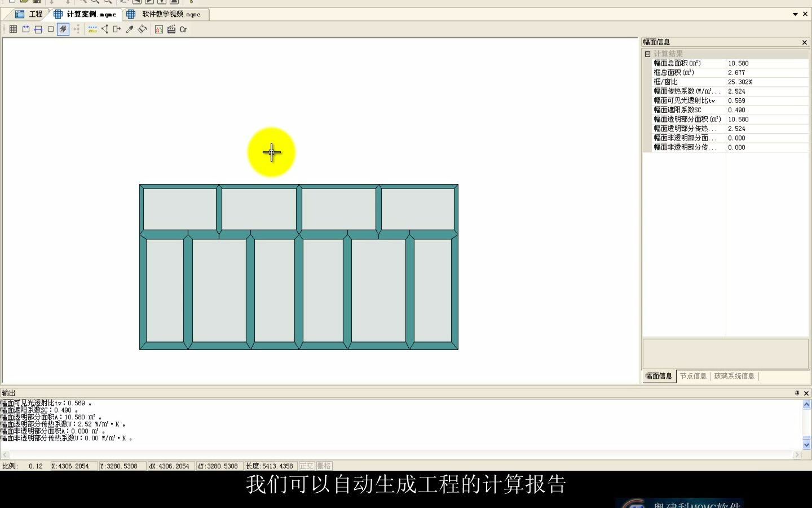812x508 pixels.
Task: Click the output horizontal scroll left arrow
Action: pyautogui.click(x=5, y=455)
